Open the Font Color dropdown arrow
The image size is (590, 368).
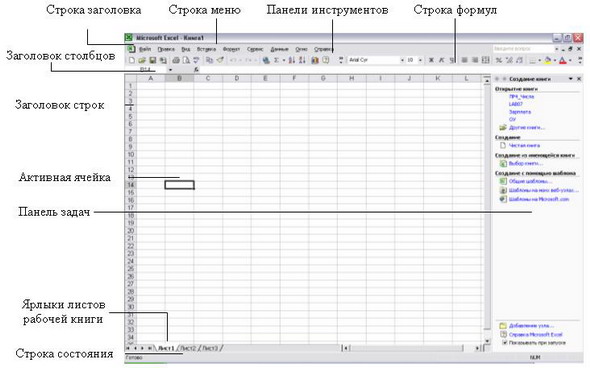pyautogui.click(x=570, y=60)
